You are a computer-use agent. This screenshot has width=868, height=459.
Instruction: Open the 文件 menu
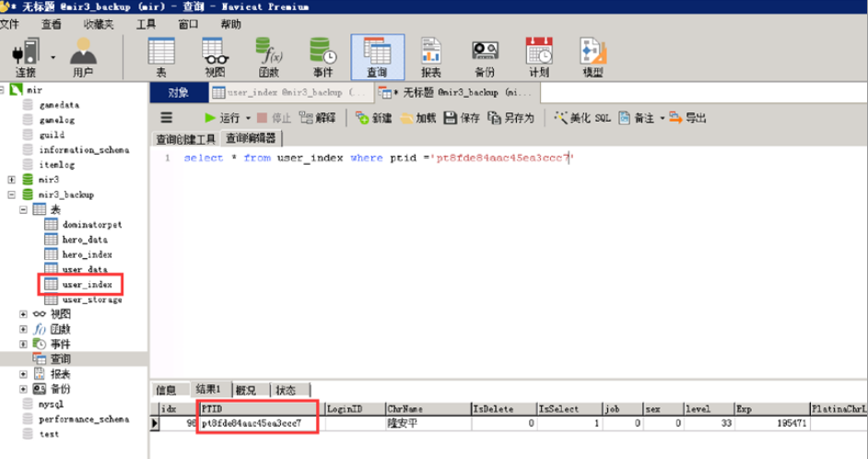point(9,24)
